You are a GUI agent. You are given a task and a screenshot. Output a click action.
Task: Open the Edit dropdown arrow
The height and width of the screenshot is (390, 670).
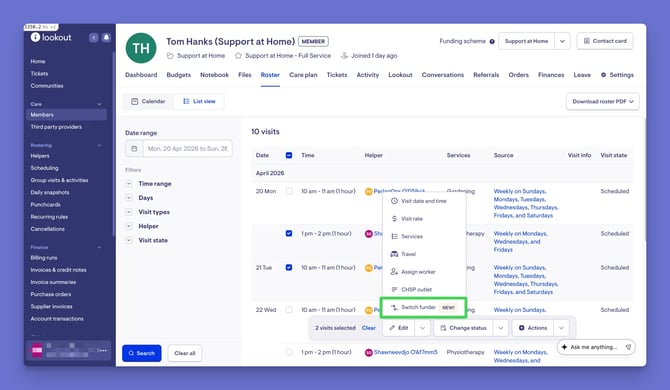click(422, 328)
